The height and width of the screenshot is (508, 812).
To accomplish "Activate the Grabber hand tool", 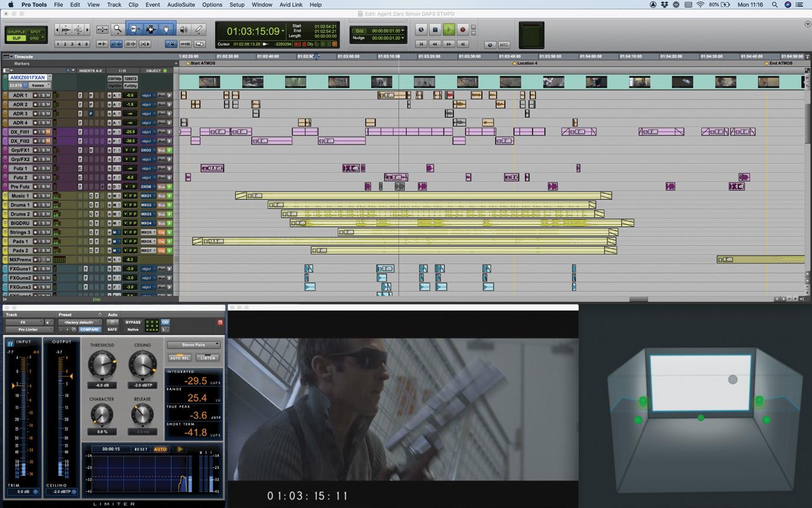I will pos(166,29).
